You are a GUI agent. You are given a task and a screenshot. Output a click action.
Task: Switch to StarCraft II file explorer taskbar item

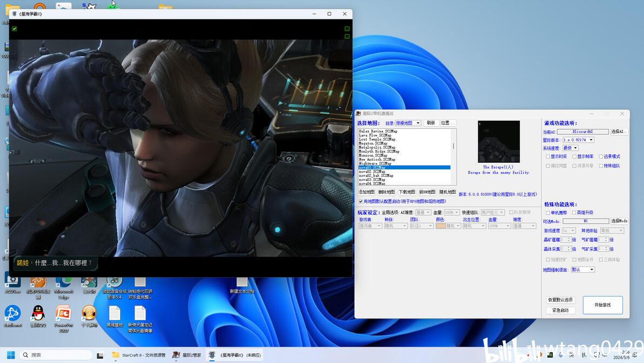pyautogui.click(x=139, y=355)
